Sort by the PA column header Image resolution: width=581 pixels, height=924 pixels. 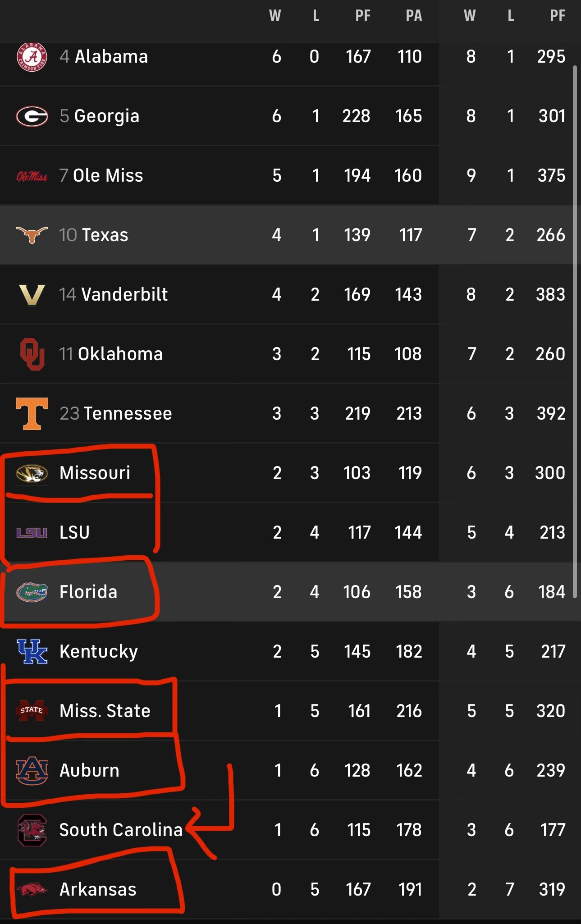pos(413,16)
